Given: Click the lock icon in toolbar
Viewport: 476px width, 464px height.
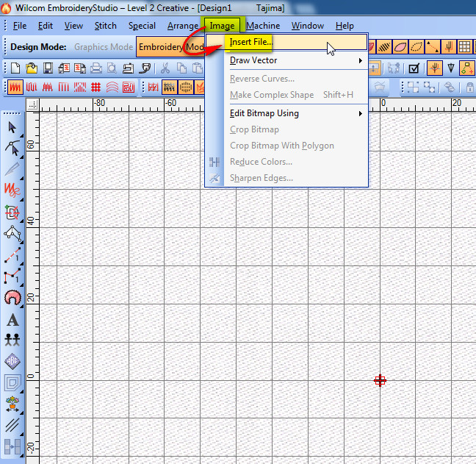Looking at the screenshot, I should click(469, 88).
